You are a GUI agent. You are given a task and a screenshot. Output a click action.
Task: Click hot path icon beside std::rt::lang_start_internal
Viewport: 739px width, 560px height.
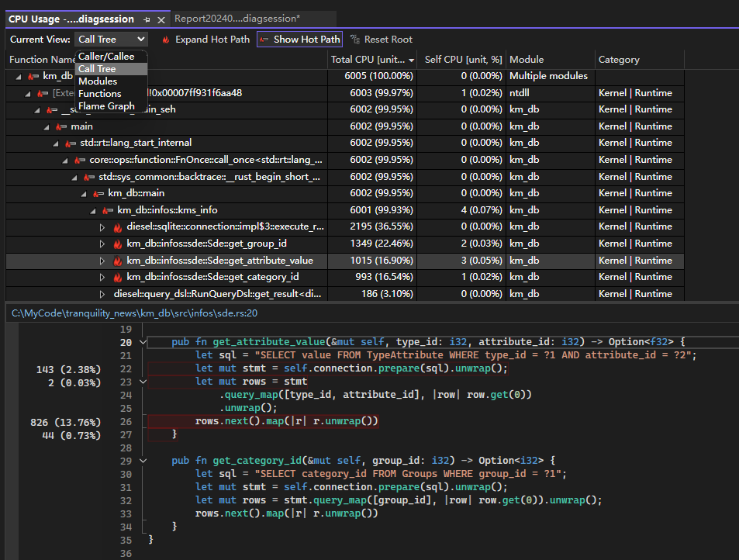[71, 143]
